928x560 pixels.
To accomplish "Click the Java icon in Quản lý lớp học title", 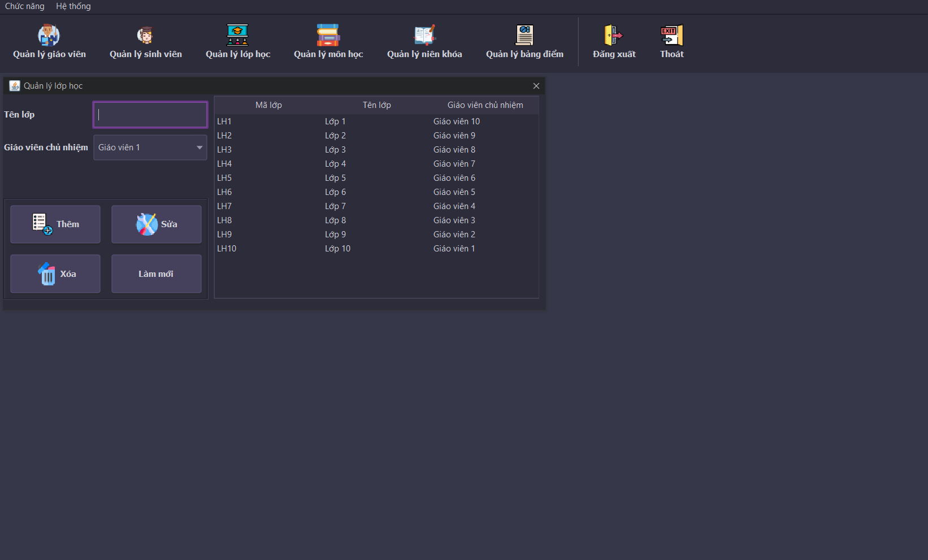I will pyautogui.click(x=15, y=86).
